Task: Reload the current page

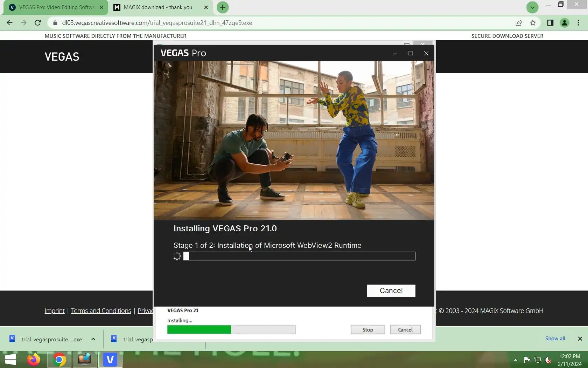Action: pos(38,23)
